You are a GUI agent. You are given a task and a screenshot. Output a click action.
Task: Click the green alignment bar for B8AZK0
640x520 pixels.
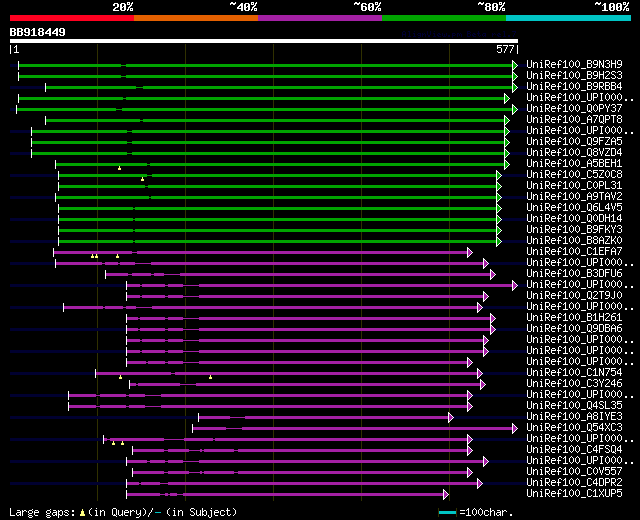[x=278, y=242]
